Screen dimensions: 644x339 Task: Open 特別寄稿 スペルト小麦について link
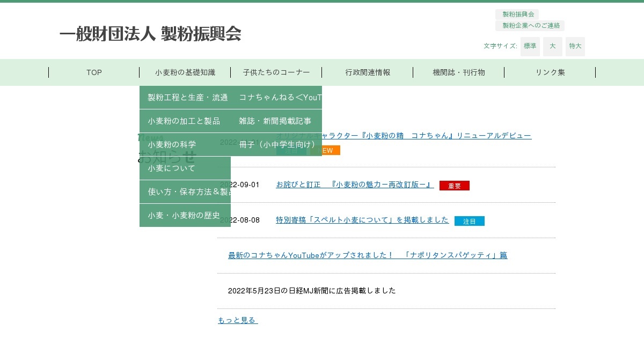coord(362,220)
